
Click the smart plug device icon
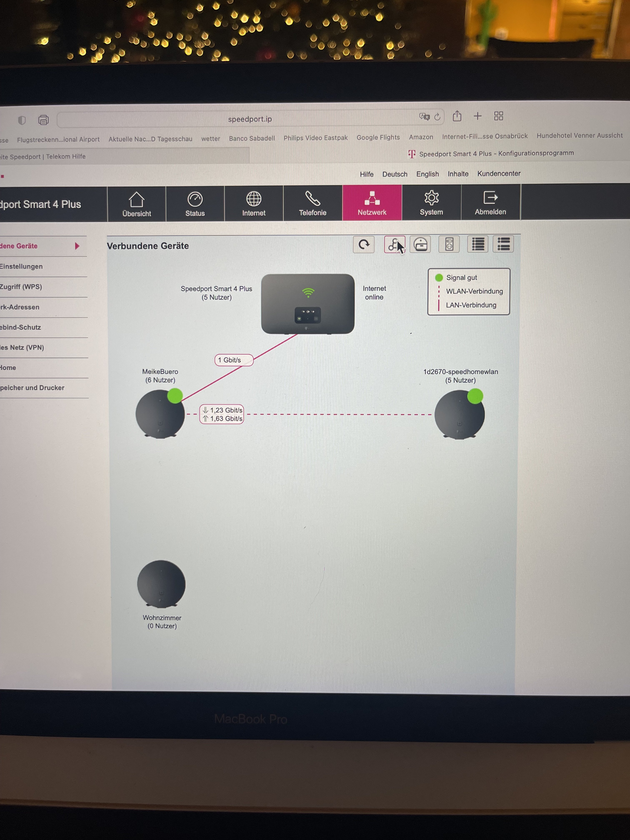coord(449,245)
